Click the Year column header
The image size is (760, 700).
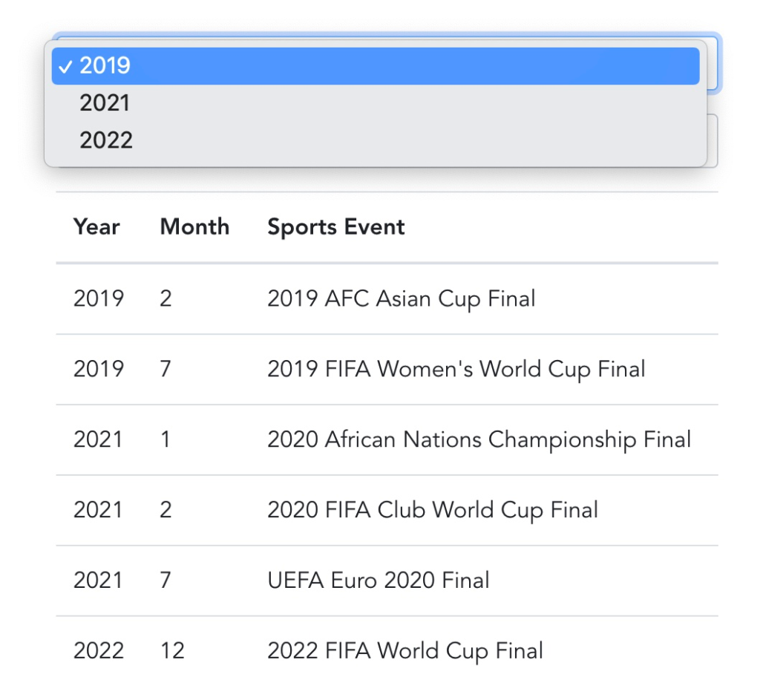click(96, 227)
